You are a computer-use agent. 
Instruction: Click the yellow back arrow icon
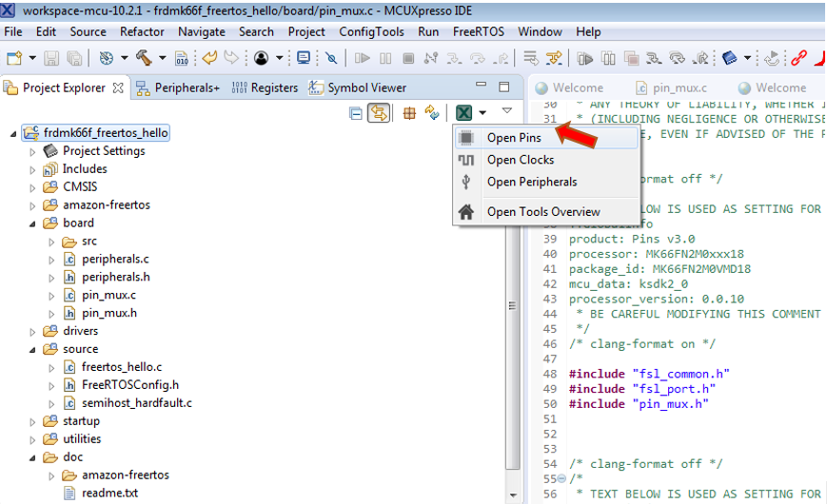[x=209, y=57]
